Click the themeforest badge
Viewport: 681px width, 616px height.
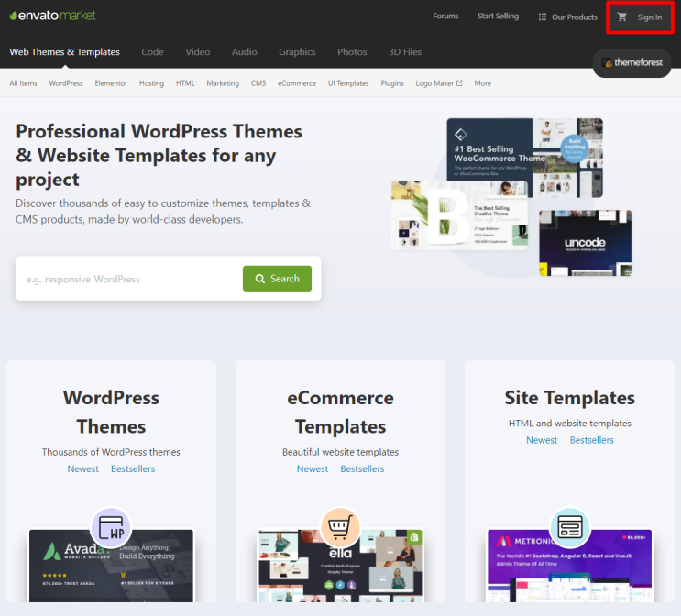632,62
